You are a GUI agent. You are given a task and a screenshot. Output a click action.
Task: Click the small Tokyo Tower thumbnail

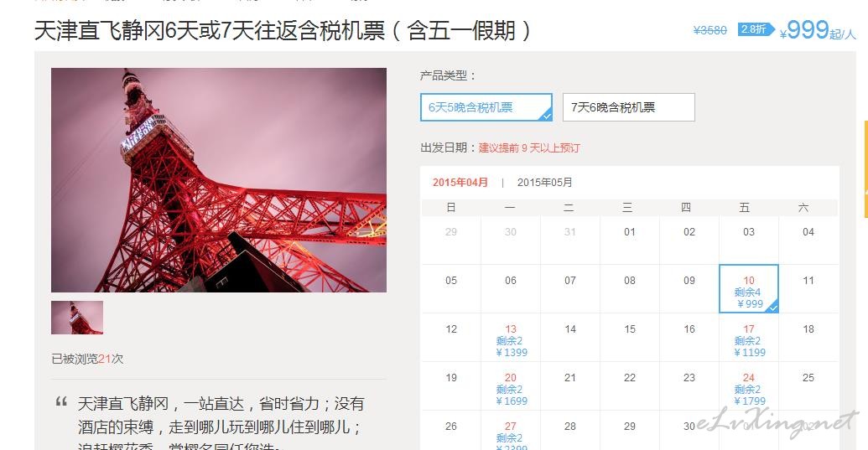(77, 318)
